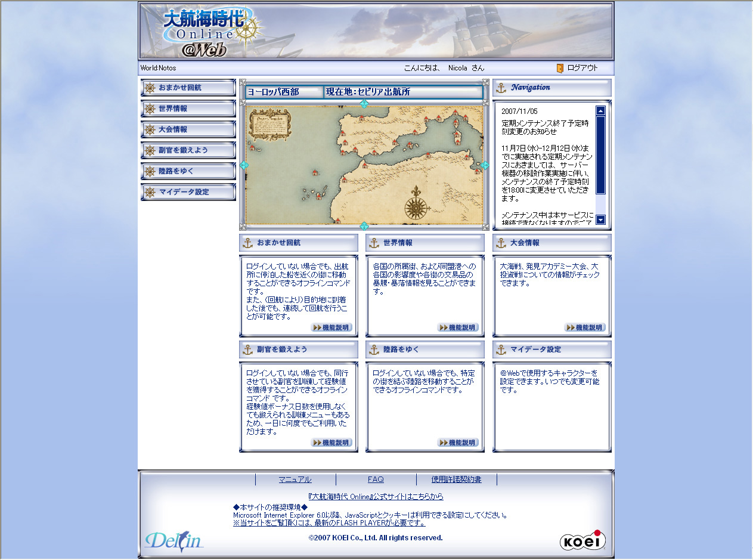Click the Navigation scrollbar down arrow
Viewport: 753px width, 560px height.
600,220
